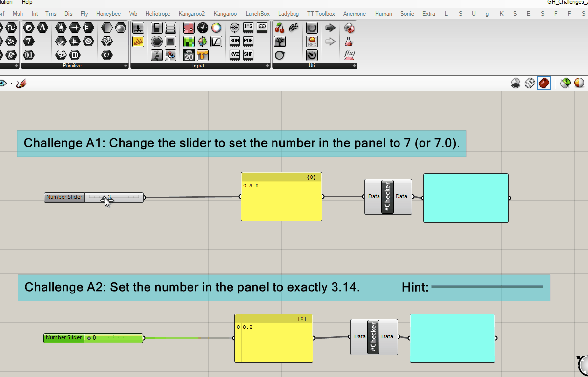
Task: Choose the Import SHP component
Action: (248, 55)
